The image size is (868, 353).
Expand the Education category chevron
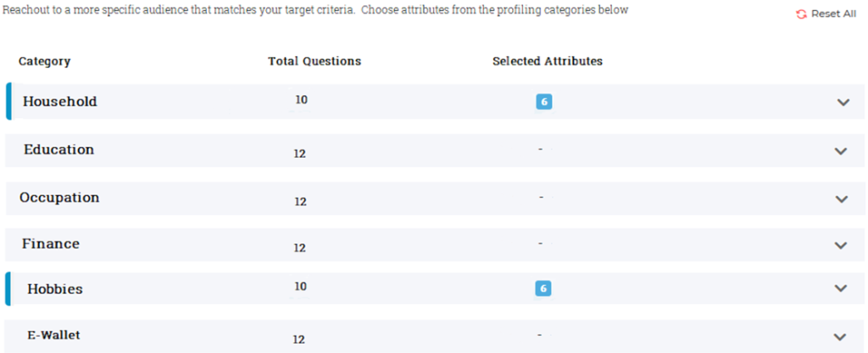tap(841, 151)
